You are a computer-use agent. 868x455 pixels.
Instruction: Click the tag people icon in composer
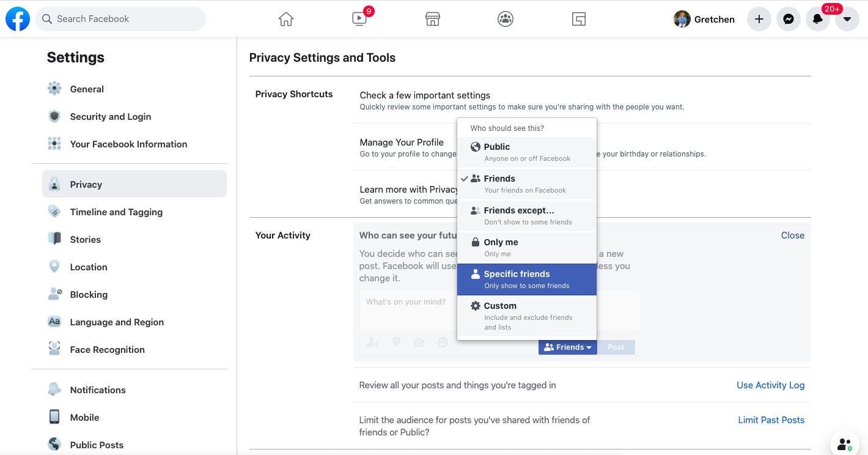(373, 342)
